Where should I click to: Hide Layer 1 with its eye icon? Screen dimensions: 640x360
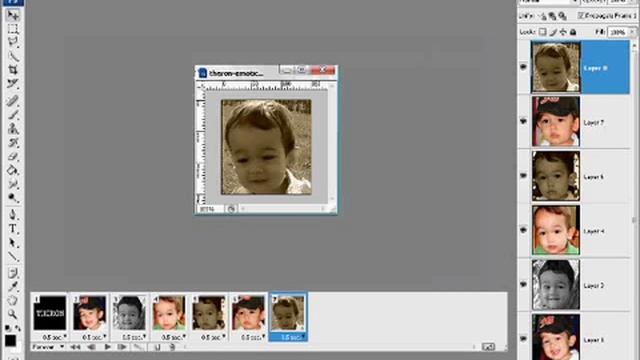pos(524,339)
